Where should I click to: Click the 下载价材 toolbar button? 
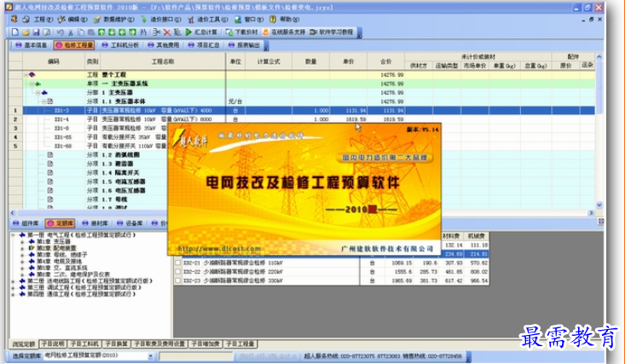(242, 32)
